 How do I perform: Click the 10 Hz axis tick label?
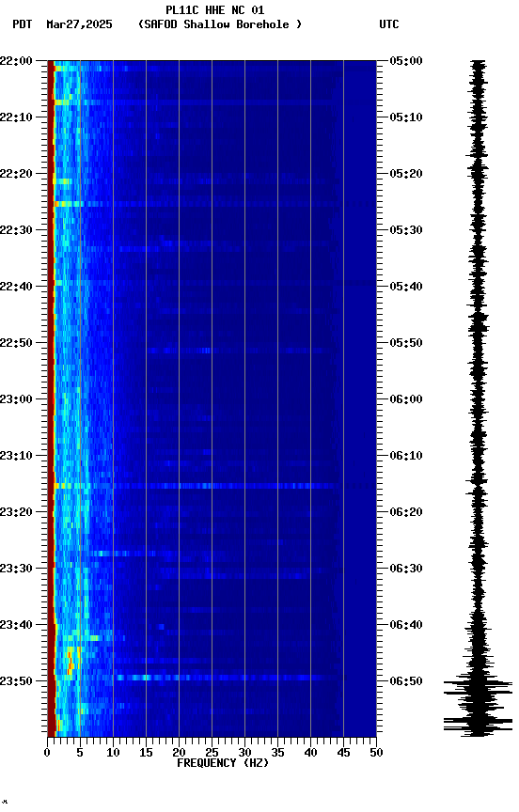click(113, 753)
